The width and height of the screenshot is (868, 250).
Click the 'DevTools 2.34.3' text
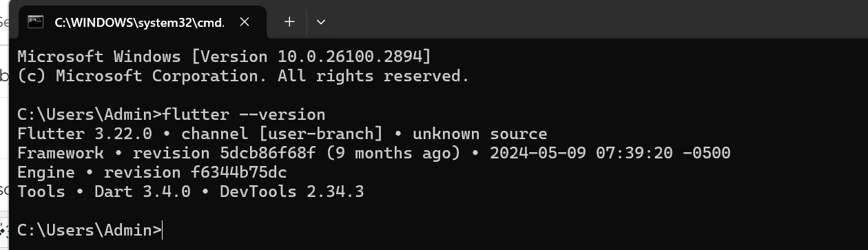point(291,191)
